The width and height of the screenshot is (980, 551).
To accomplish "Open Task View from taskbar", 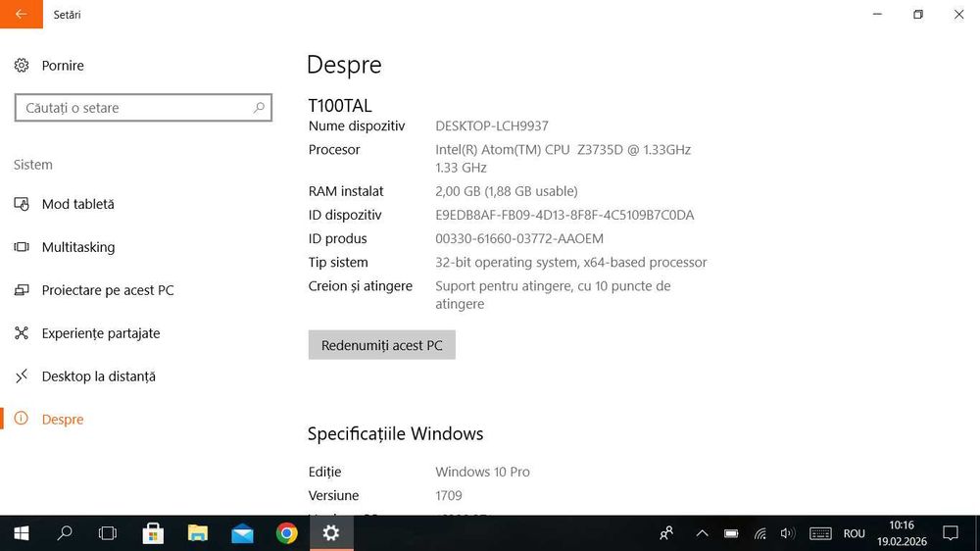I will [108, 533].
